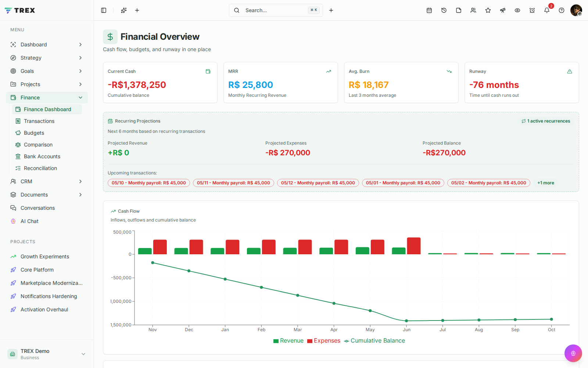The width and height of the screenshot is (588, 368).
Task: Open Comparison submenu item
Action: click(x=47, y=145)
